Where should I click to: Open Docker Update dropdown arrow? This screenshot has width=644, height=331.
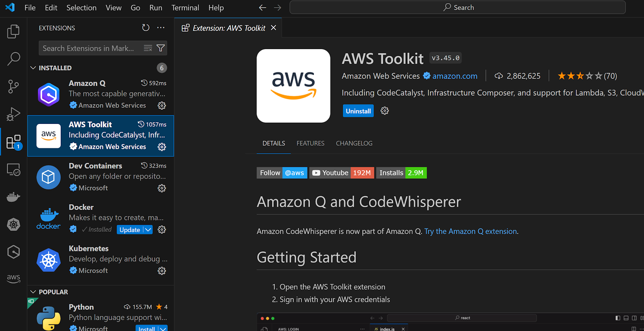[x=148, y=230]
